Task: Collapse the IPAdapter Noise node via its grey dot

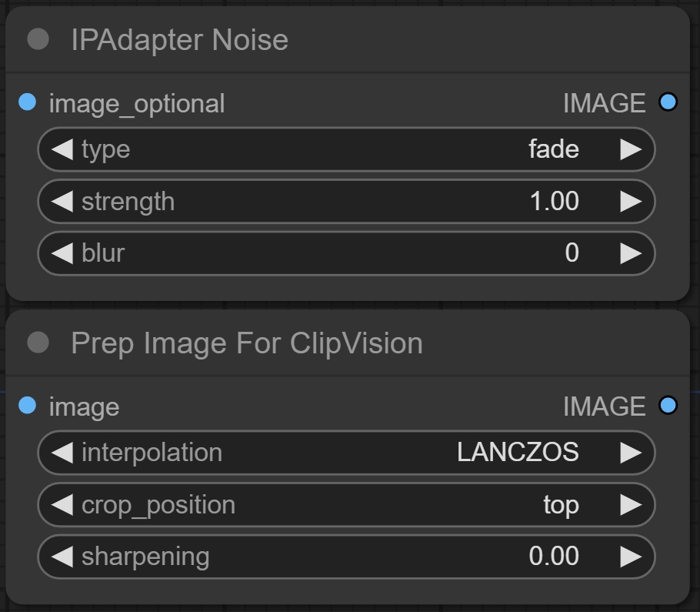Action: tap(38, 39)
